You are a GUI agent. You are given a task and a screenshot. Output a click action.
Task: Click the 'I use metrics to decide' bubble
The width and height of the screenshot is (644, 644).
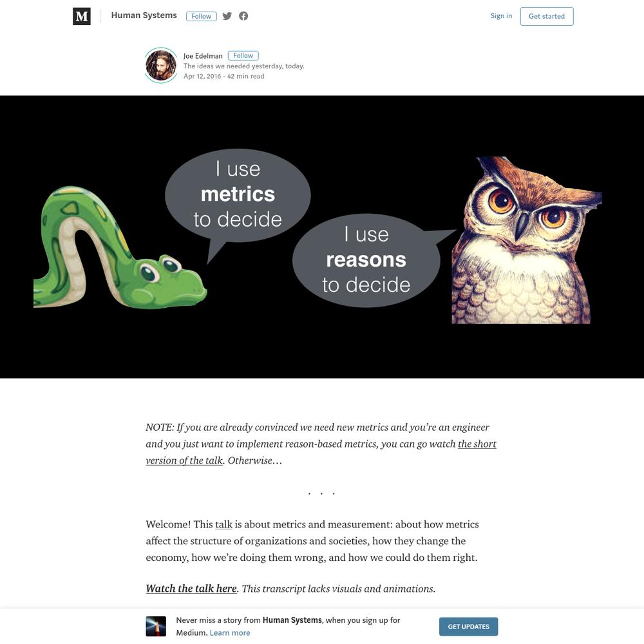tap(238, 194)
